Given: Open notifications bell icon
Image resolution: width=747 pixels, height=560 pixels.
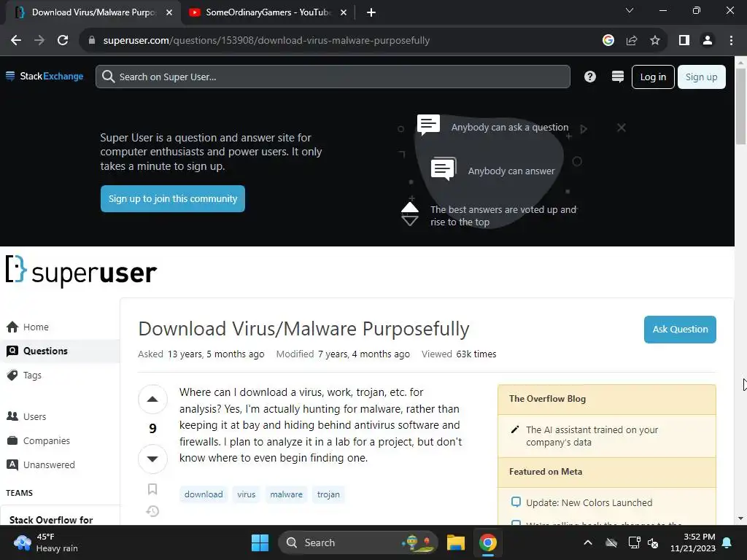Looking at the screenshot, I should [727, 542].
